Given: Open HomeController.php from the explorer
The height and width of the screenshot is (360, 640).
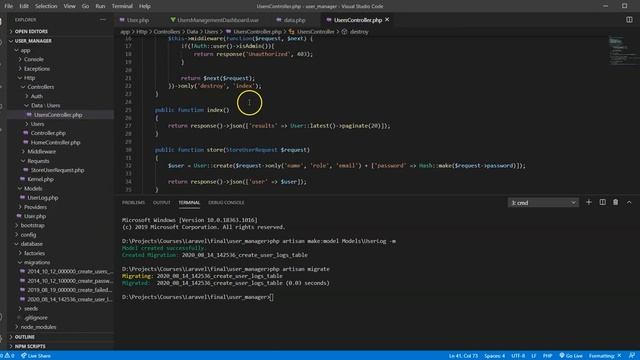Looking at the screenshot, I should [x=55, y=142].
